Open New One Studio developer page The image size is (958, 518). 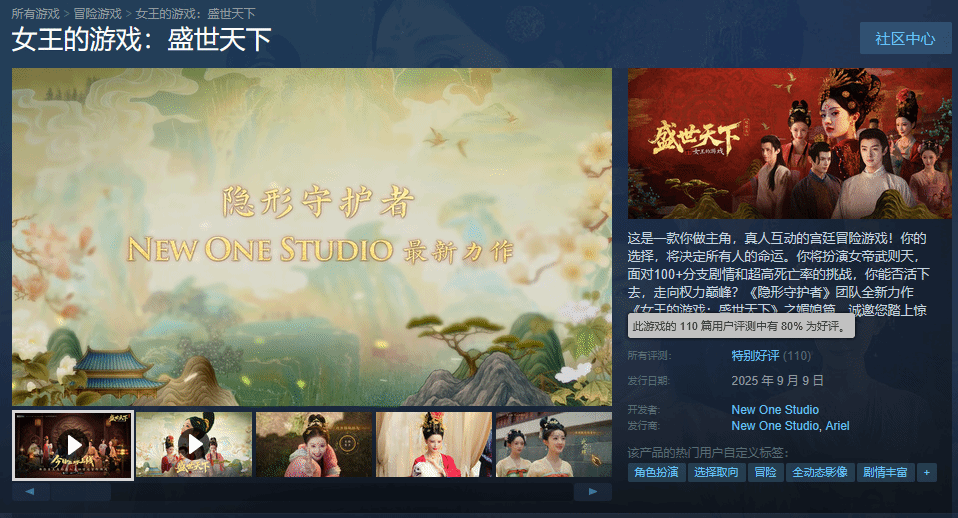(x=775, y=410)
